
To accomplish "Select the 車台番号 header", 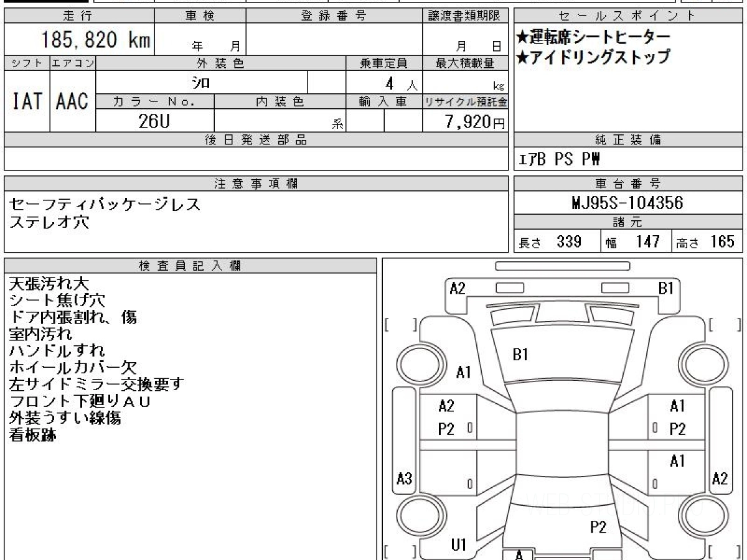I will pos(628,184).
